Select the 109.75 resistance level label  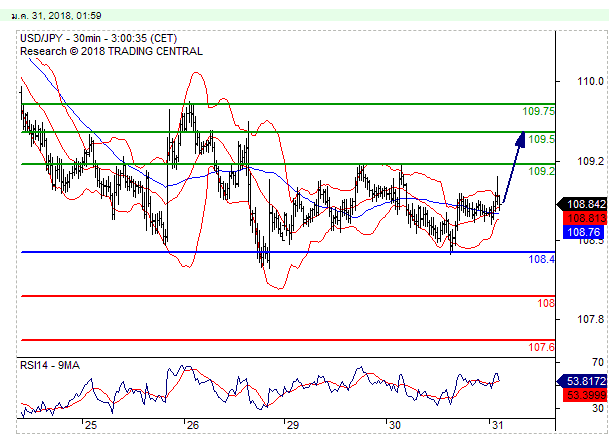539,111
